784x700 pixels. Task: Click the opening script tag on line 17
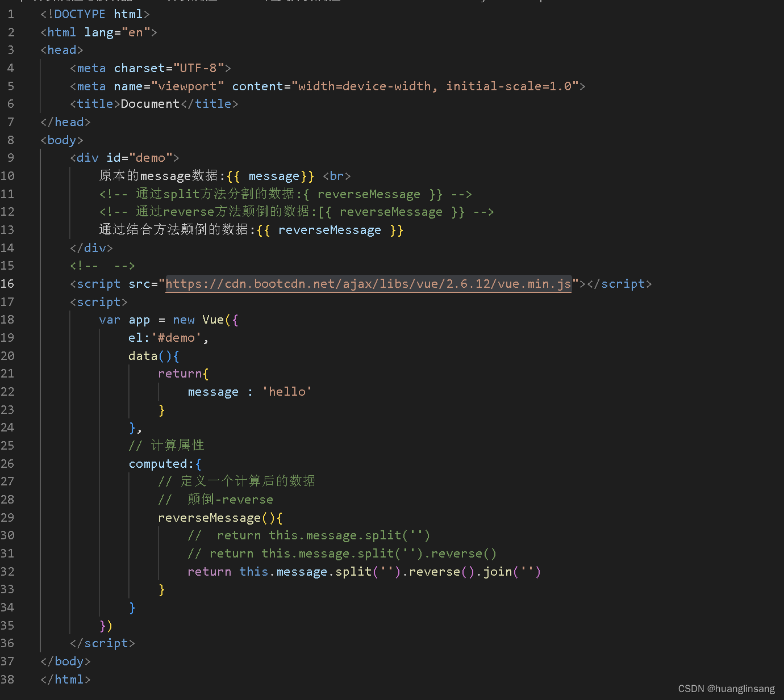99,302
